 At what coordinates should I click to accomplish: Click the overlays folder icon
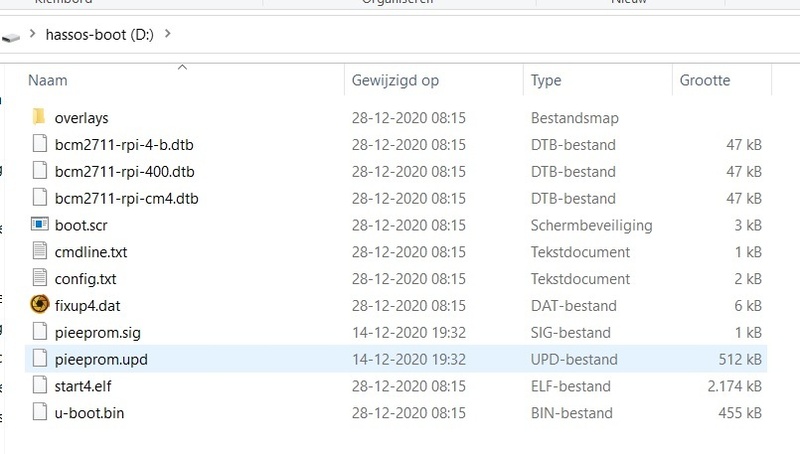(x=40, y=118)
